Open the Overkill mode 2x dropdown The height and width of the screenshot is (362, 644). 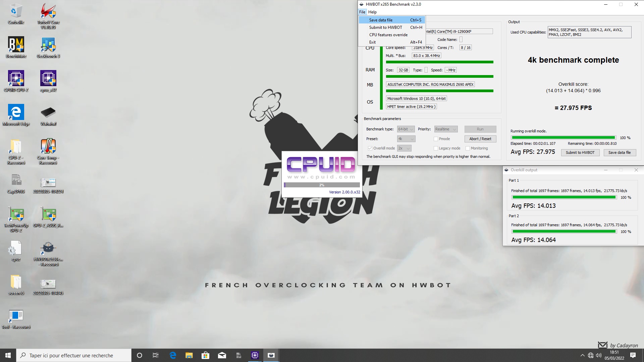tap(404, 148)
